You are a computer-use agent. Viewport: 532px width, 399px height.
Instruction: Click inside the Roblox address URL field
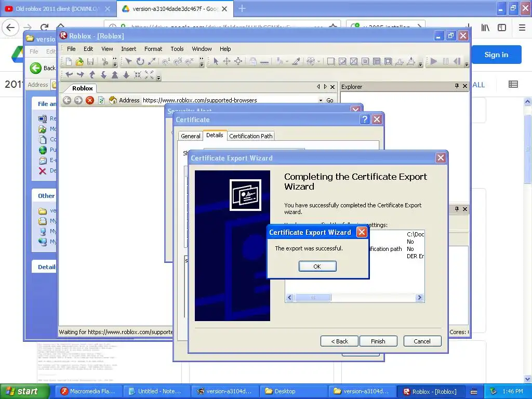pyautogui.click(x=230, y=100)
